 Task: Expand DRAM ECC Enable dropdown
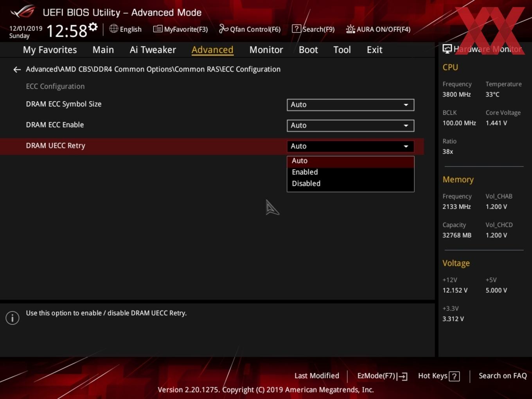pos(350,126)
